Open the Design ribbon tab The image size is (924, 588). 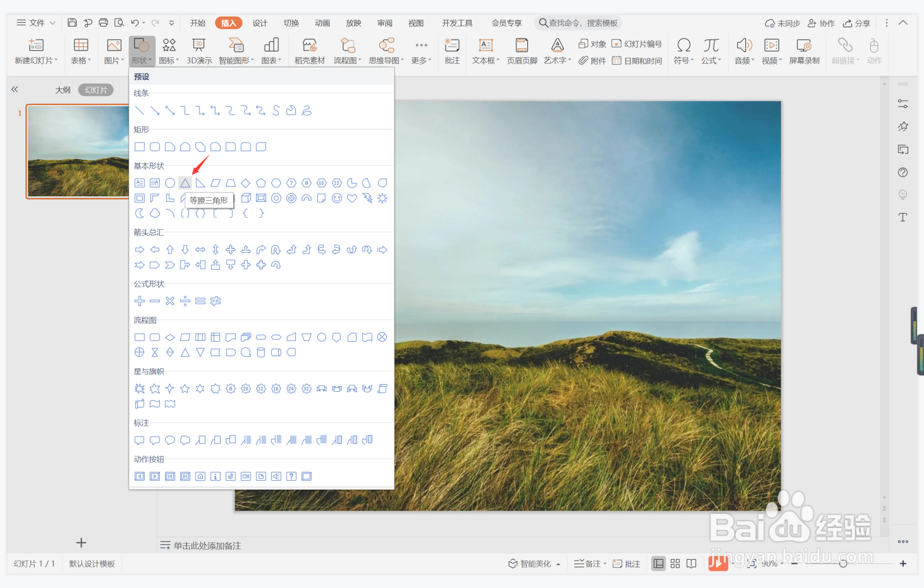coord(259,23)
